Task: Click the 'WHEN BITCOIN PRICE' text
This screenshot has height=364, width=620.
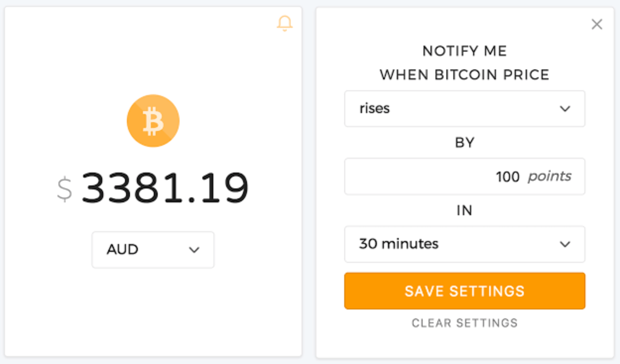Action: click(x=465, y=75)
